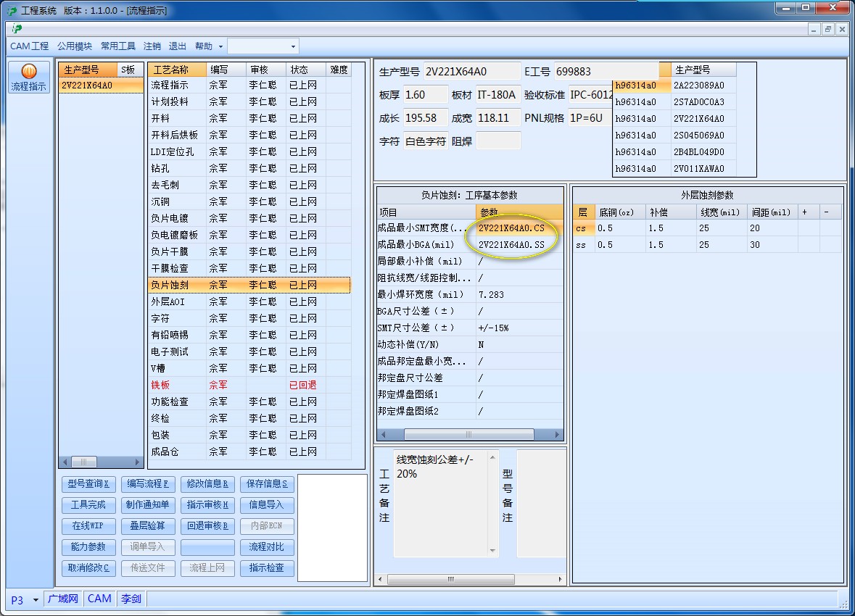Select the 流程指示 process row
The image size is (855, 616).
pos(249,85)
